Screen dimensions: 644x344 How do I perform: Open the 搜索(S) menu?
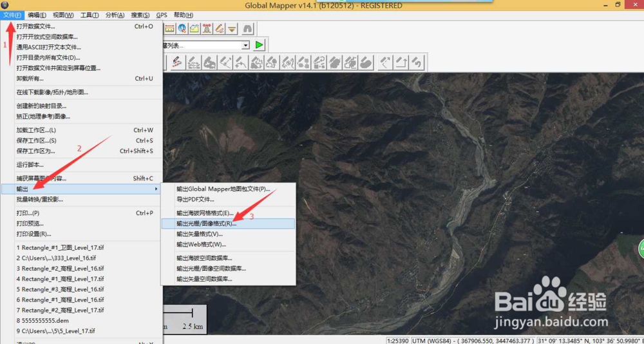pyautogui.click(x=140, y=15)
